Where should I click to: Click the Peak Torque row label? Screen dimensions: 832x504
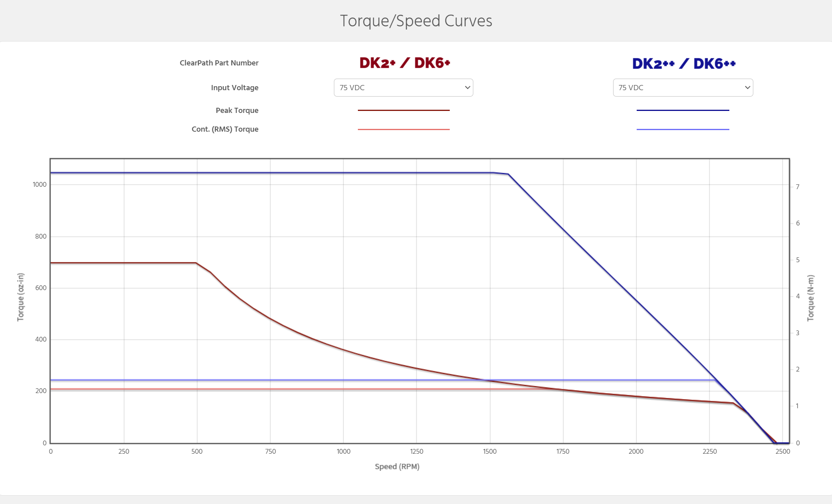pos(237,110)
